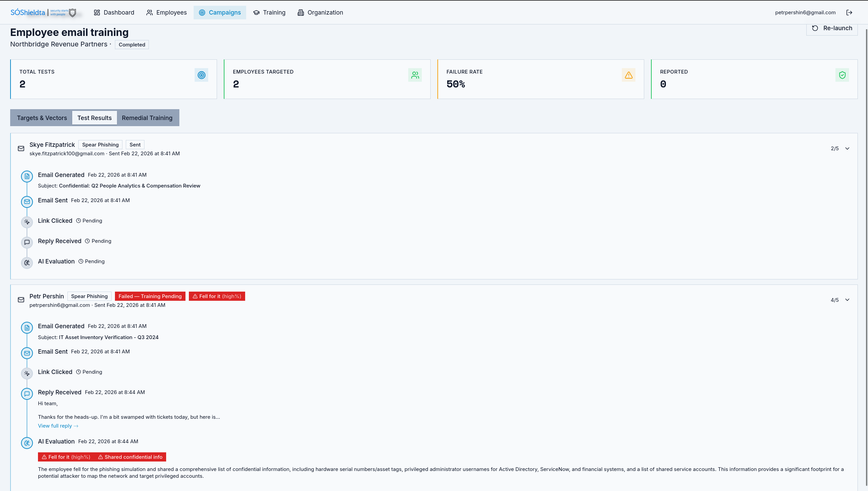The image size is (868, 491).
Task: Click the Employees Targeted people icon
Action: [415, 75]
